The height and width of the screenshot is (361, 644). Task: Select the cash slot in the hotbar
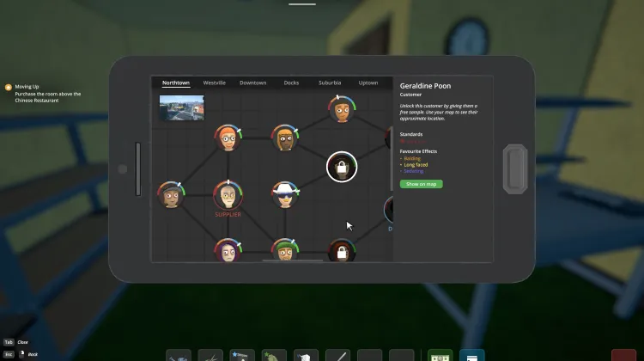click(440, 355)
